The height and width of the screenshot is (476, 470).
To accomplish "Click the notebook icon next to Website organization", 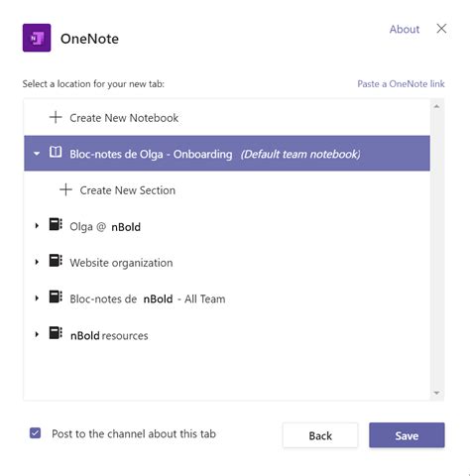I will [x=56, y=261].
